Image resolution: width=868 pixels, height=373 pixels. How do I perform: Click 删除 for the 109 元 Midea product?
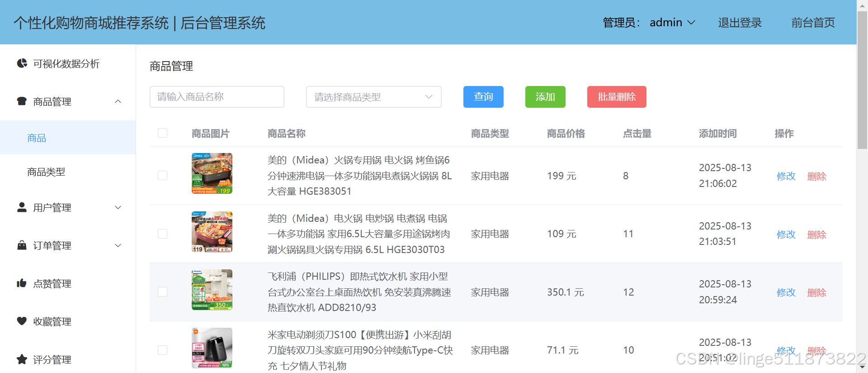(x=817, y=234)
